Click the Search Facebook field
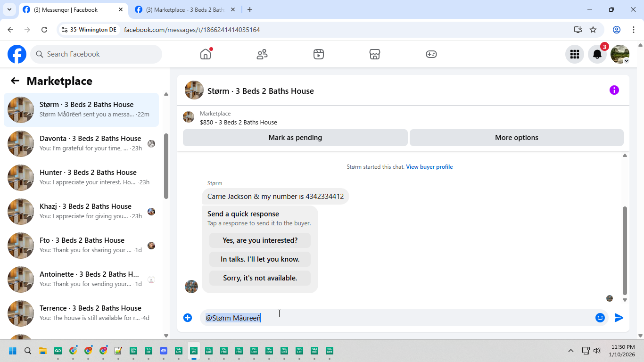Image resolution: width=644 pixels, height=362 pixels. point(96,54)
